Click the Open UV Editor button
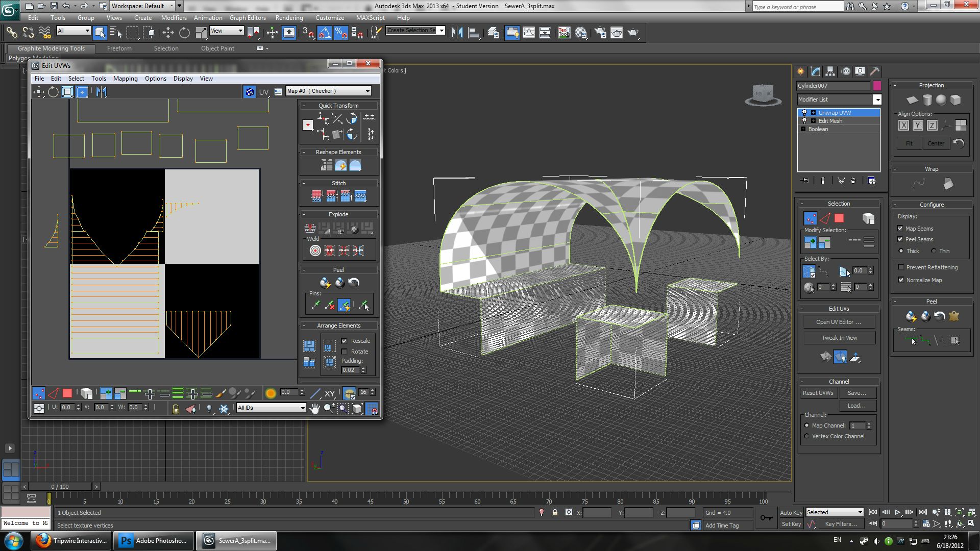 838,322
